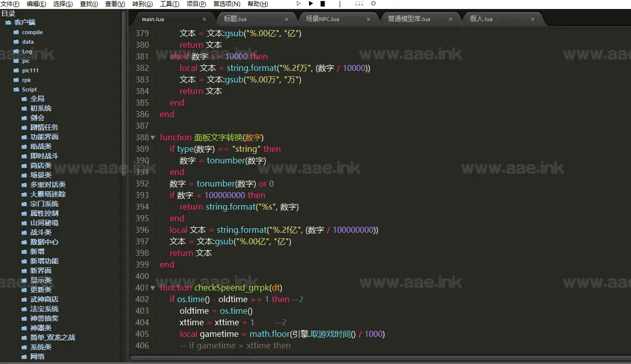
Task: Open the 帮助(H) menu
Action: click(x=258, y=4)
